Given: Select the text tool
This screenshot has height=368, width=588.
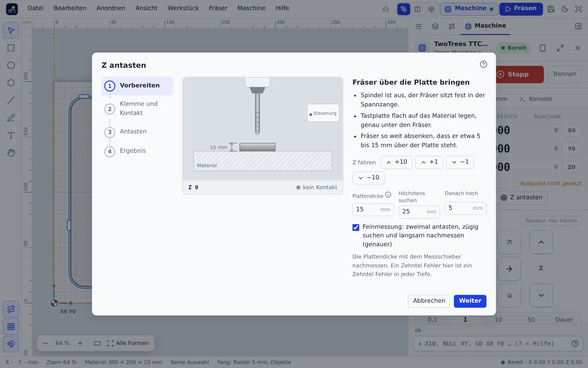Looking at the screenshot, I should click(x=11, y=135).
